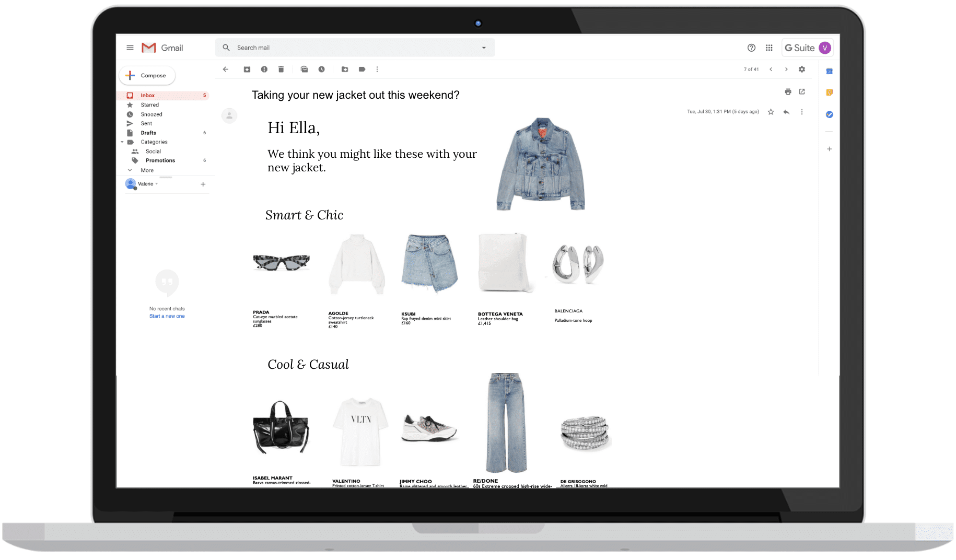Open Calendar side panel
This screenshot has height=560, width=956.
[829, 71]
